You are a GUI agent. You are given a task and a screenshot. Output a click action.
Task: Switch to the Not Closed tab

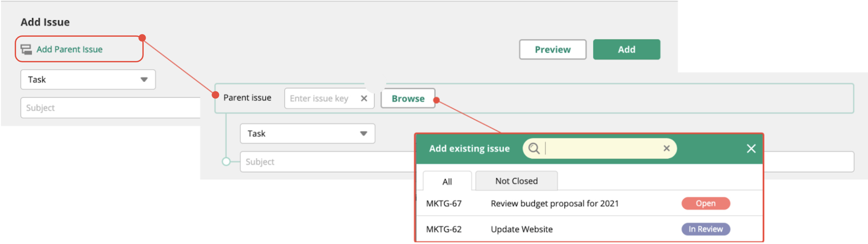click(516, 181)
